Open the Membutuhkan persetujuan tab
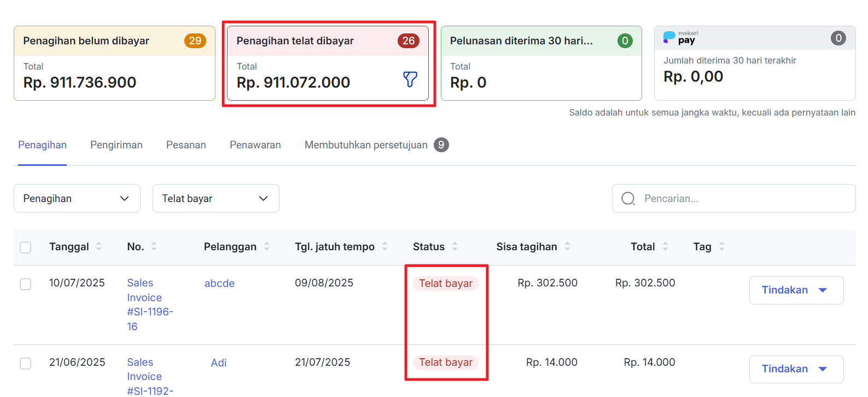The width and height of the screenshot is (868, 397). [366, 145]
